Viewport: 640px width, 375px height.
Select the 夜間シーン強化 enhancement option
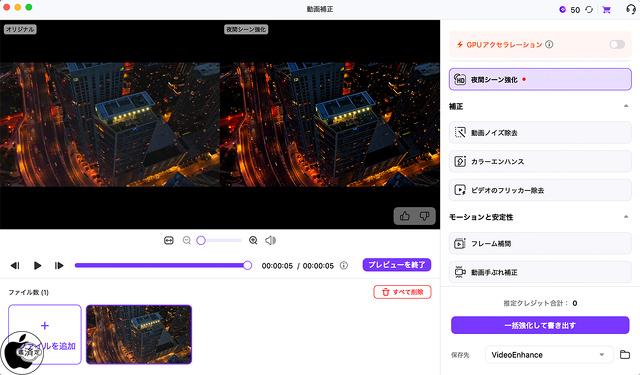(540, 80)
